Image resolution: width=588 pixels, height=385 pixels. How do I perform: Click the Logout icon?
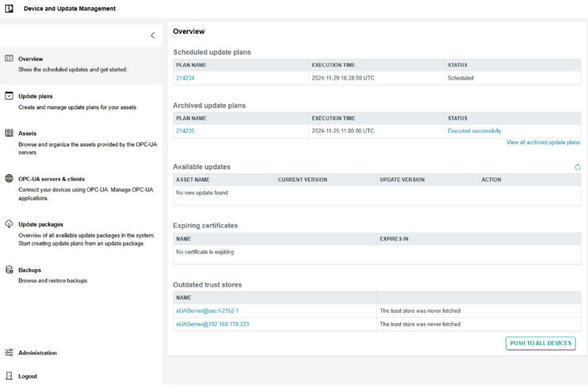coord(9,376)
